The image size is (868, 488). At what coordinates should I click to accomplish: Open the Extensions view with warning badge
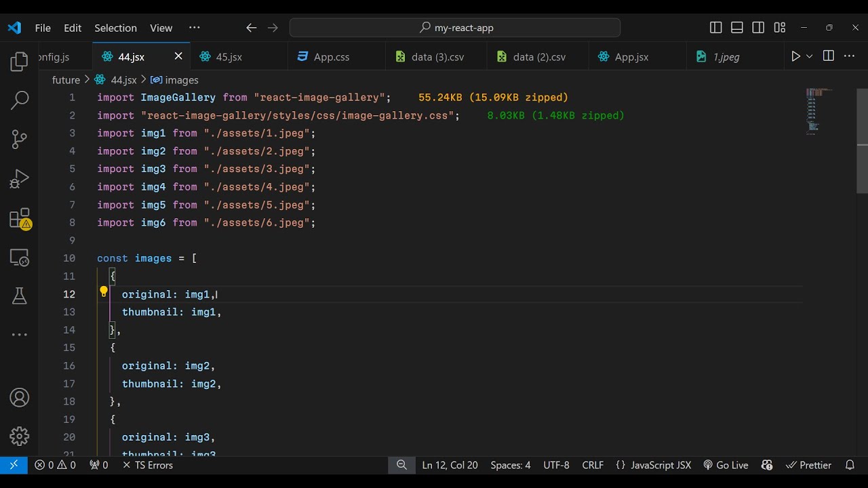pos(20,219)
